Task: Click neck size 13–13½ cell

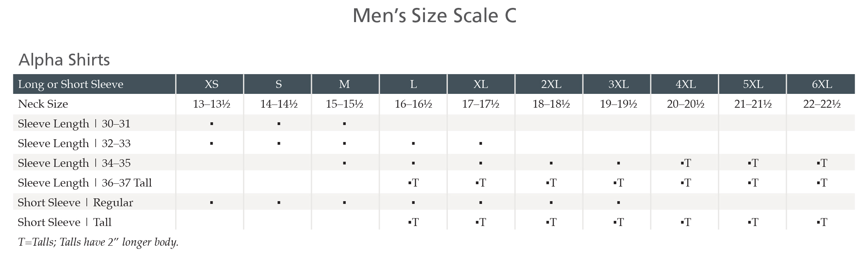Action: point(211,104)
